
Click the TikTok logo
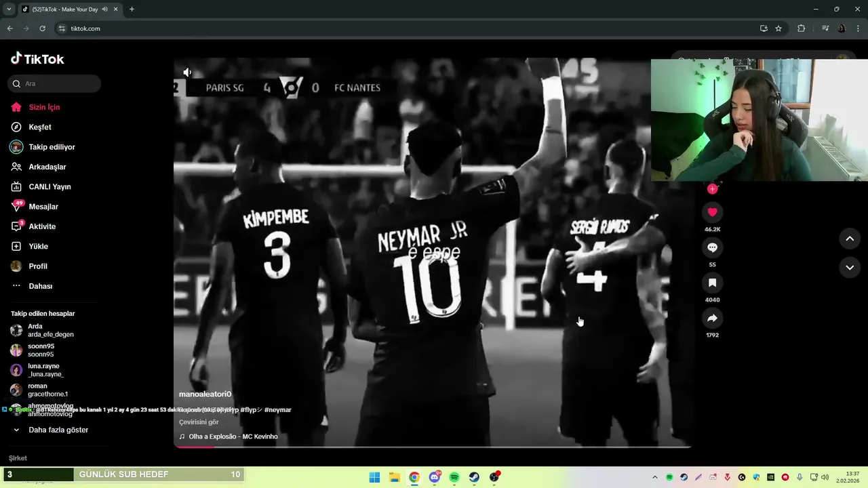pos(37,59)
